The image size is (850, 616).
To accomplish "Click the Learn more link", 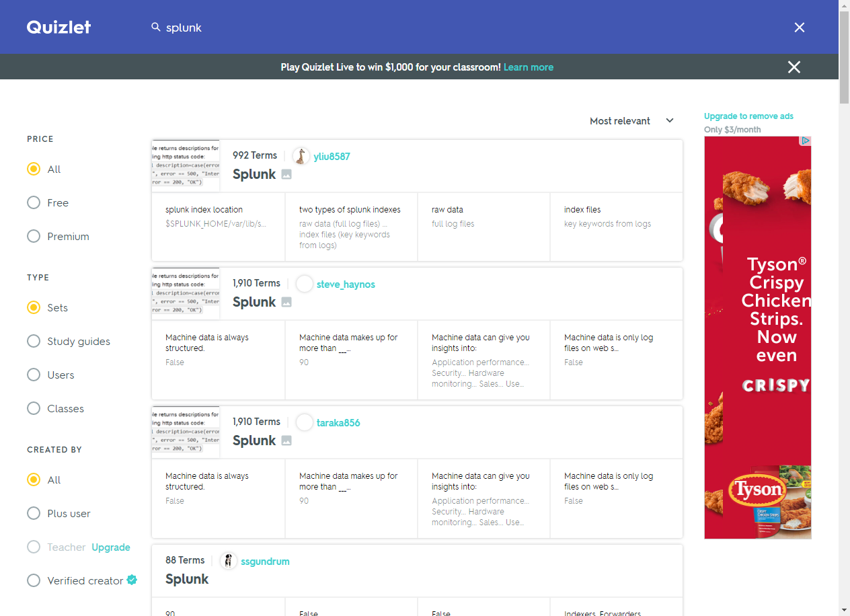I will pyautogui.click(x=529, y=67).
